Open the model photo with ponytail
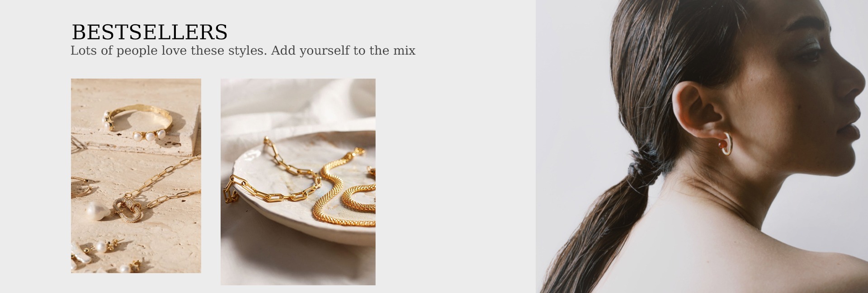Screen dimensions: 868x293 (x=702, y=146)
